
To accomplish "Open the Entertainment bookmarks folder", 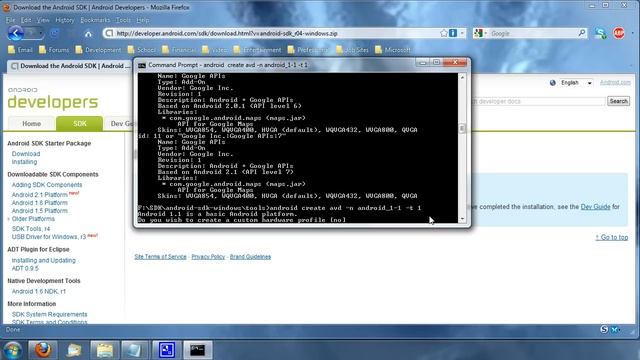I will tap(257, 50).
